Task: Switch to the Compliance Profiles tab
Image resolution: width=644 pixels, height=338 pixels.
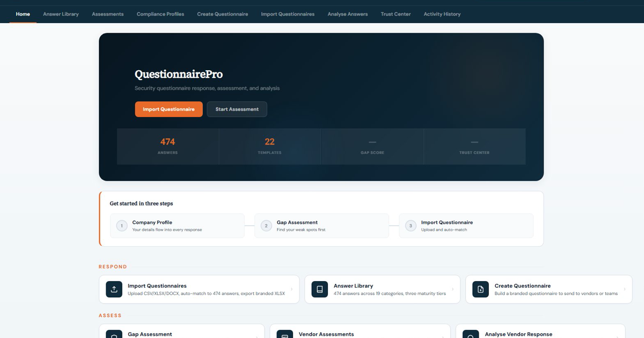Action: [x=160, y=14]
